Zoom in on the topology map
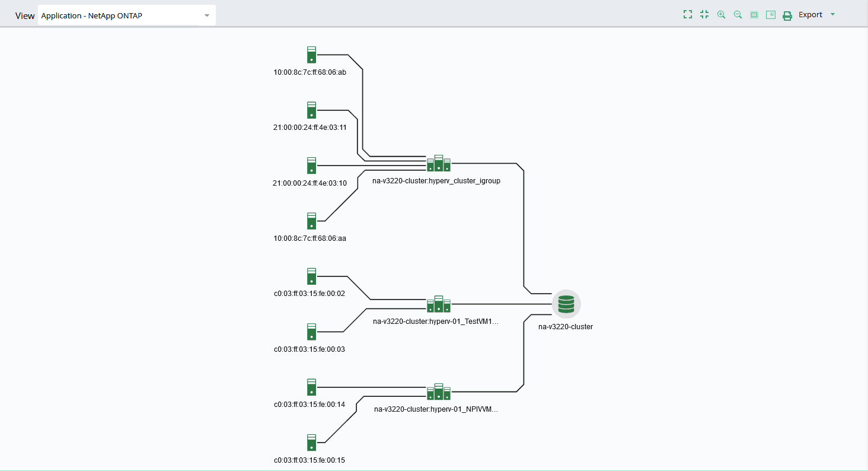The width and height of the screenshot is (868, 471). click(721, 15)
